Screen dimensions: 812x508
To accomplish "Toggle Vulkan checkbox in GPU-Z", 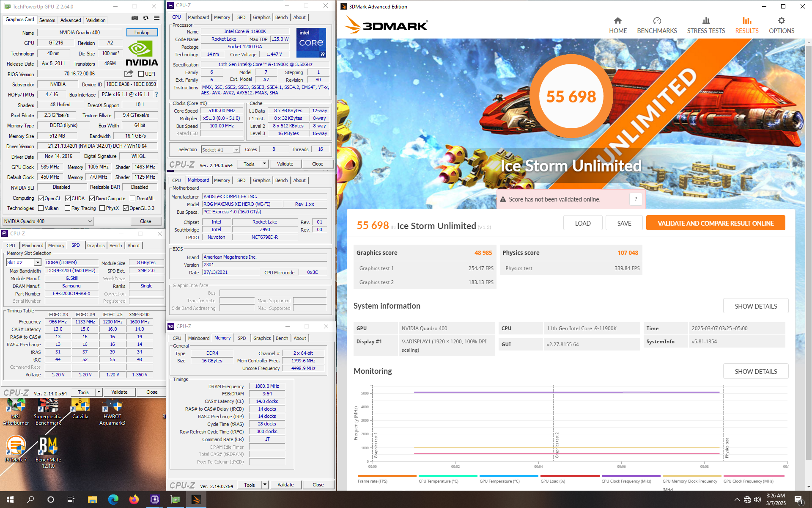I will coord(41,208).
